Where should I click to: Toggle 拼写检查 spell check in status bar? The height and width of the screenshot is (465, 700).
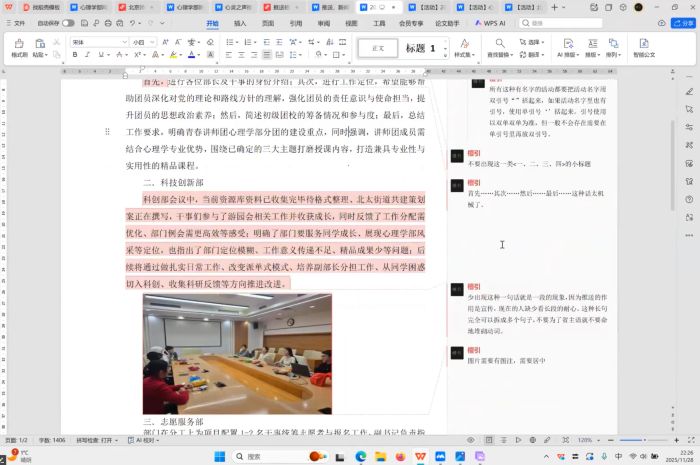coord(95,440)
